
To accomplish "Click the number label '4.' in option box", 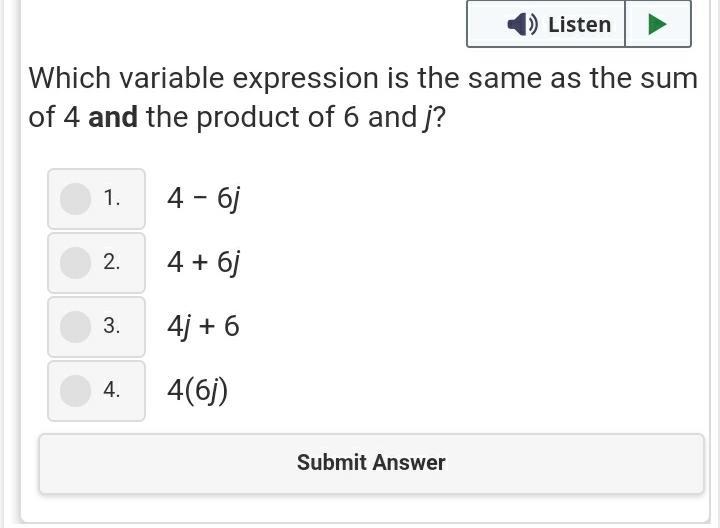I will coord(111,390).
